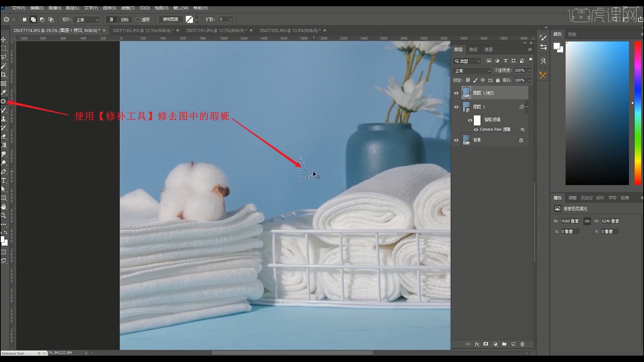Select the Clone Stamp tool
The width and height of the screenshot is (644, 362).
4,119
